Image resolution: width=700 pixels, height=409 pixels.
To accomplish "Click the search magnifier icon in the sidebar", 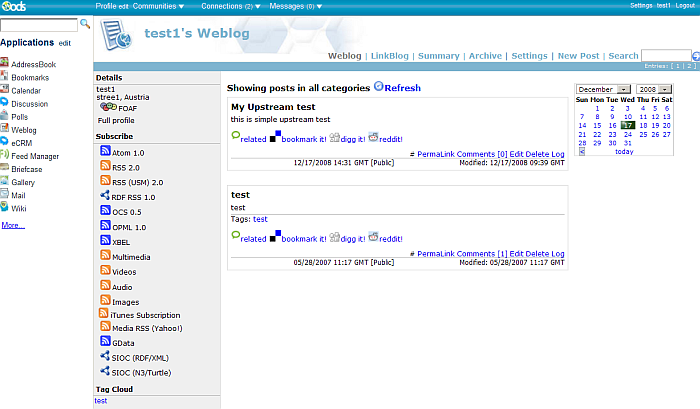I will [x=83, y=24].
